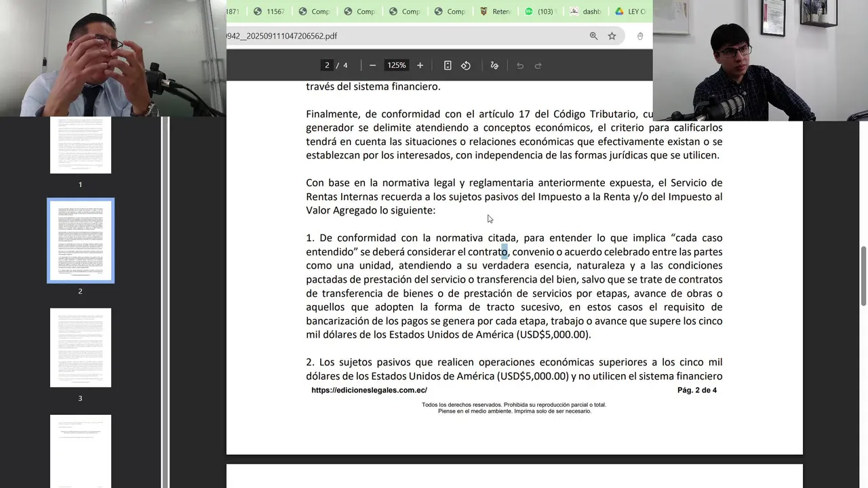This screenshot has height=488, width=868.
Task: Undo the last annotation
Action: (x=520, y=65)
